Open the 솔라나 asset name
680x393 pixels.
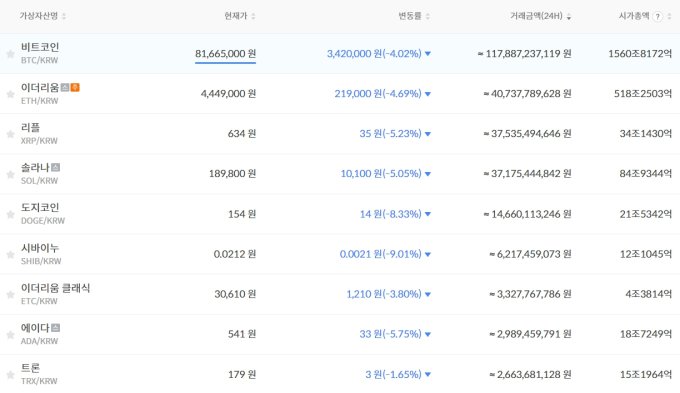(35, 167)
